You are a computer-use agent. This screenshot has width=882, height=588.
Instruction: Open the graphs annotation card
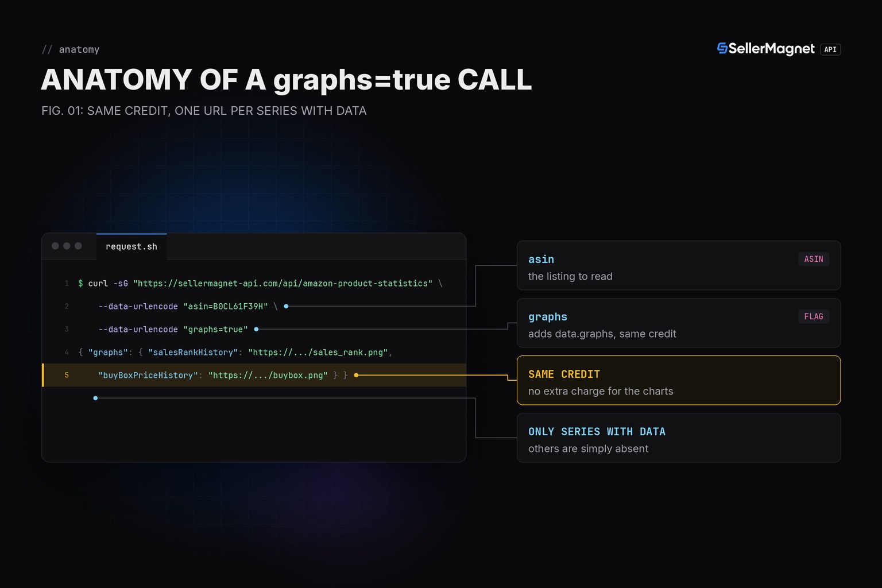679,323
